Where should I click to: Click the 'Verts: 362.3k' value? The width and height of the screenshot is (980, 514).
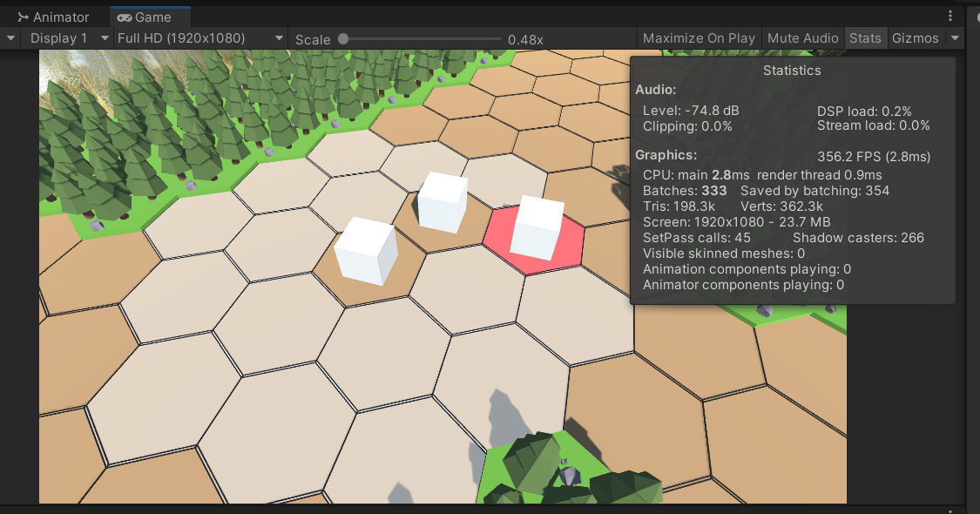(781, 206)
